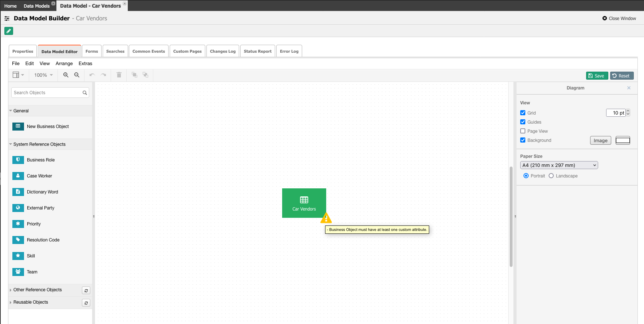
Task: Click the yellow warning triangle on Car Vendors
Action: (x=326, y=218)
